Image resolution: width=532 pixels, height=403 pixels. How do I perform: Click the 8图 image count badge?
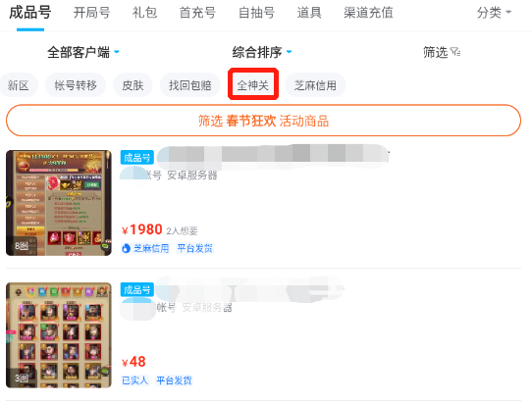(x=21, y=246)
